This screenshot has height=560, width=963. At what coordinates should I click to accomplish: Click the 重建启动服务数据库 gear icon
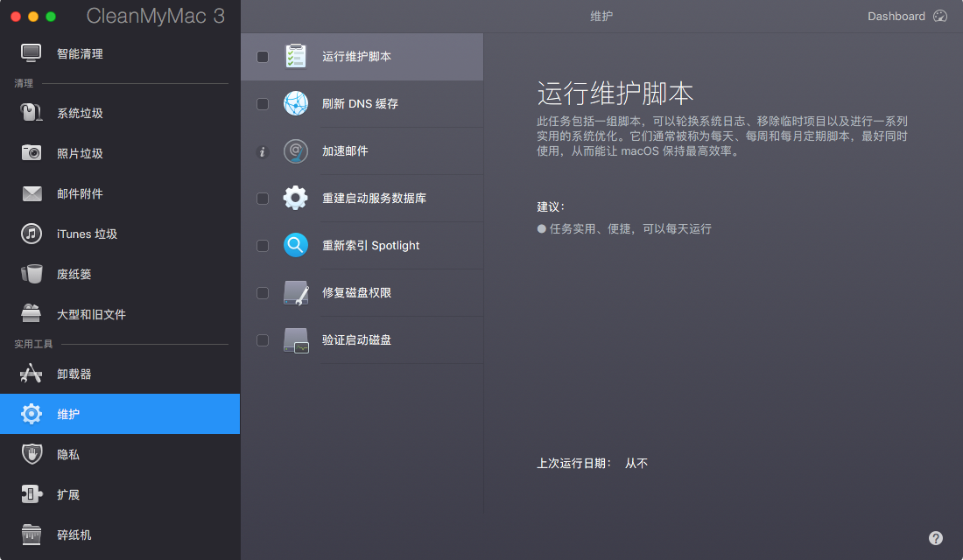[x=296, y=199]
